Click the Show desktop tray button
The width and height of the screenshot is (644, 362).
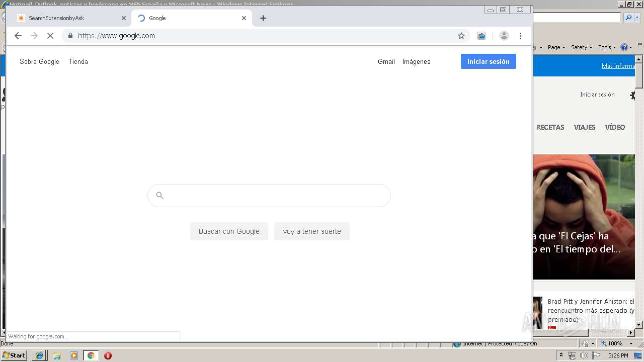[638, 355]
